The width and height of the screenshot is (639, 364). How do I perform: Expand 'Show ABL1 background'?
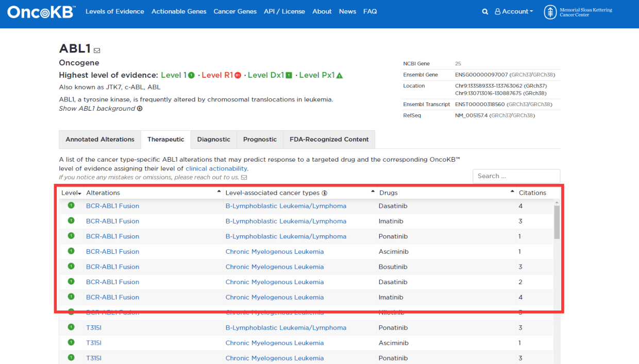[x=100, y=109]
